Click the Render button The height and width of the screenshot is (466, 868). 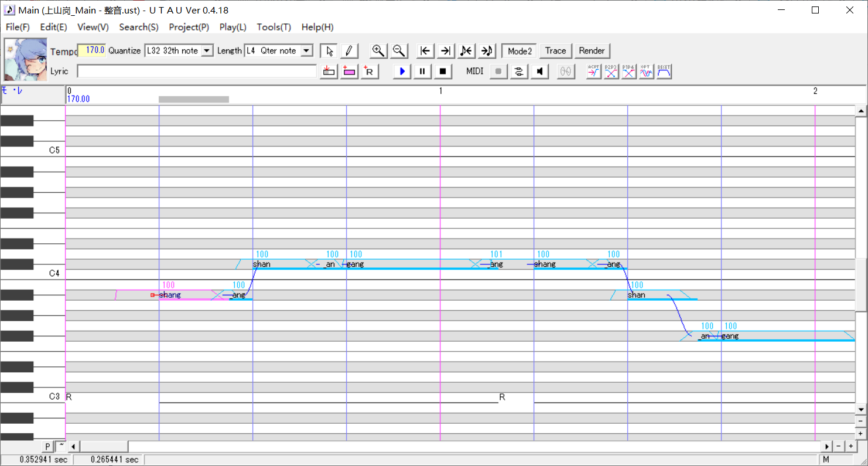click(x=592, y=51)
